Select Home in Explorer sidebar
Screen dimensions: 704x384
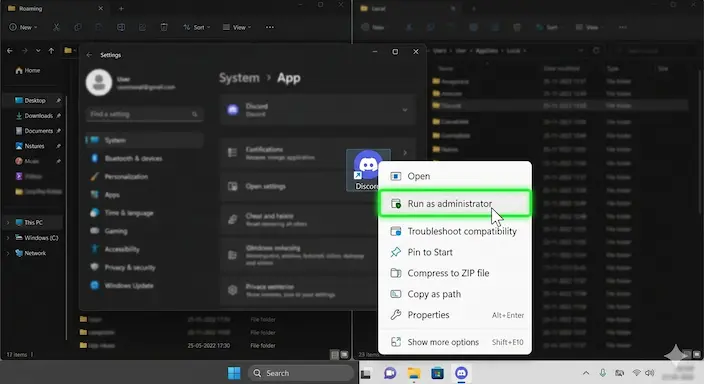pyautogui.click(x=28, y=71)
